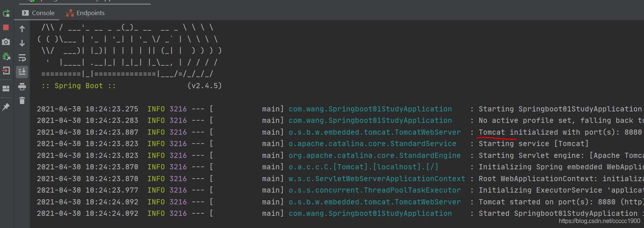644x228 pixels.
Task: Click 'Root WebApplicationContext' log message
Action: click(x=561, y=179)
